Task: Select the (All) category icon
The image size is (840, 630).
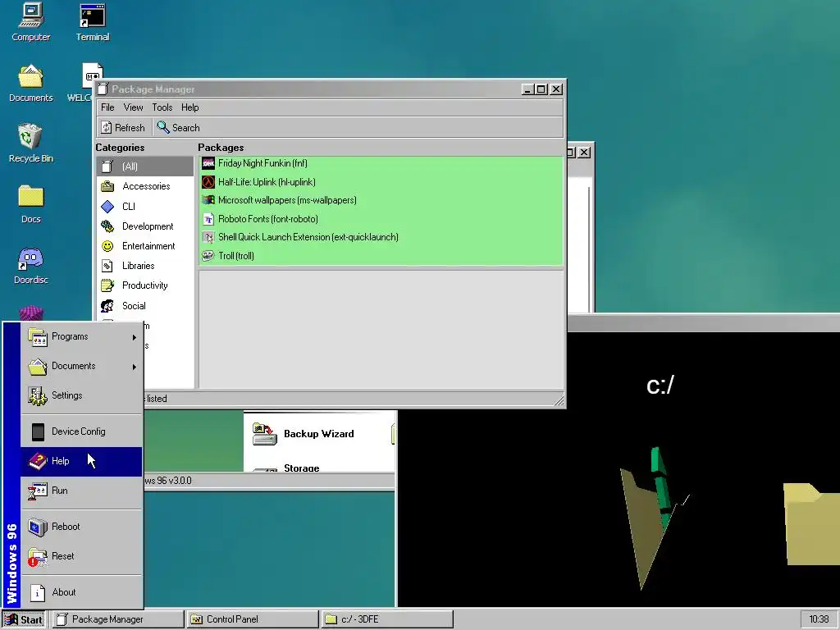Action: 107,167
